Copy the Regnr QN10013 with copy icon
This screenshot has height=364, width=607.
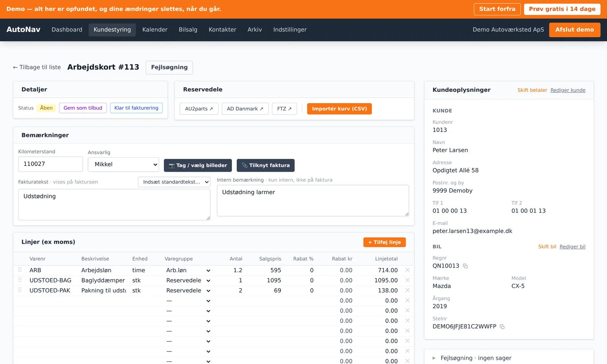click(x=465, y=266)
